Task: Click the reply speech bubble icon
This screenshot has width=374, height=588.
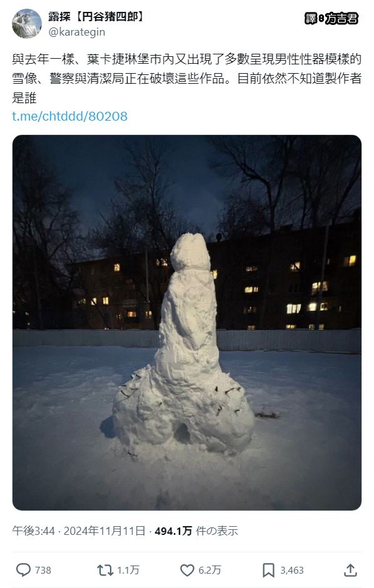Action: pyautogui.click(x=23, y=570)
